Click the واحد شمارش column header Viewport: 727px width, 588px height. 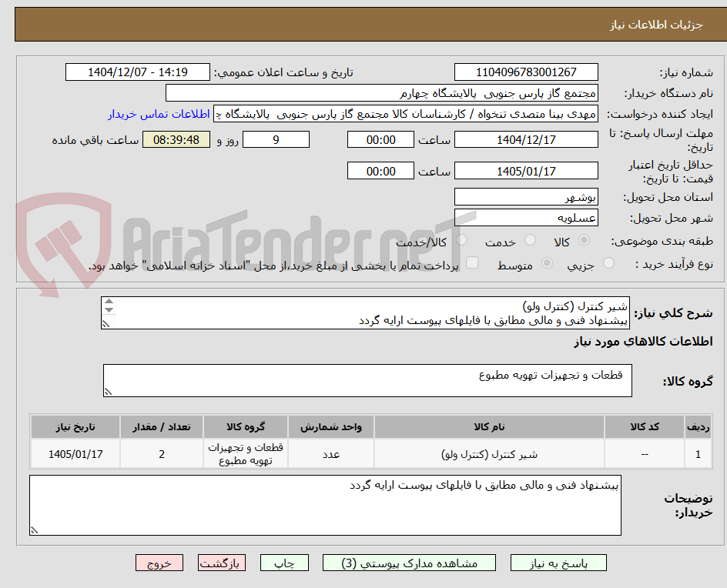pyautogui.click(x=331, y=426)
